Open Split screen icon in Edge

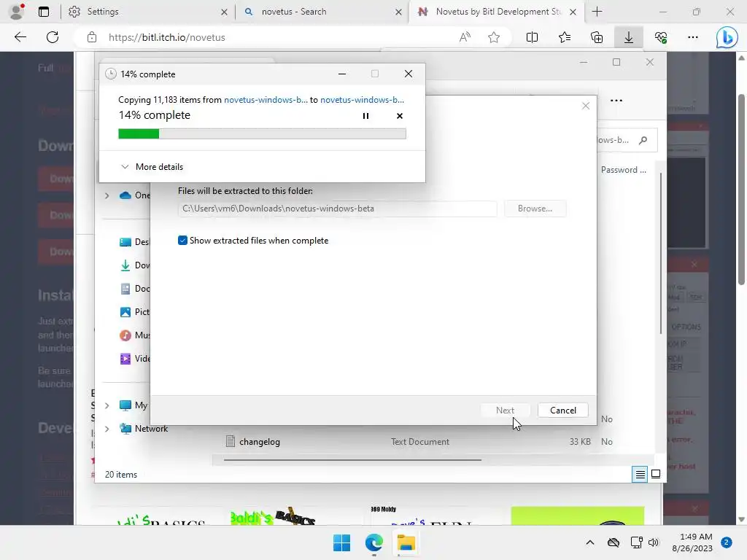pos(532,37)
